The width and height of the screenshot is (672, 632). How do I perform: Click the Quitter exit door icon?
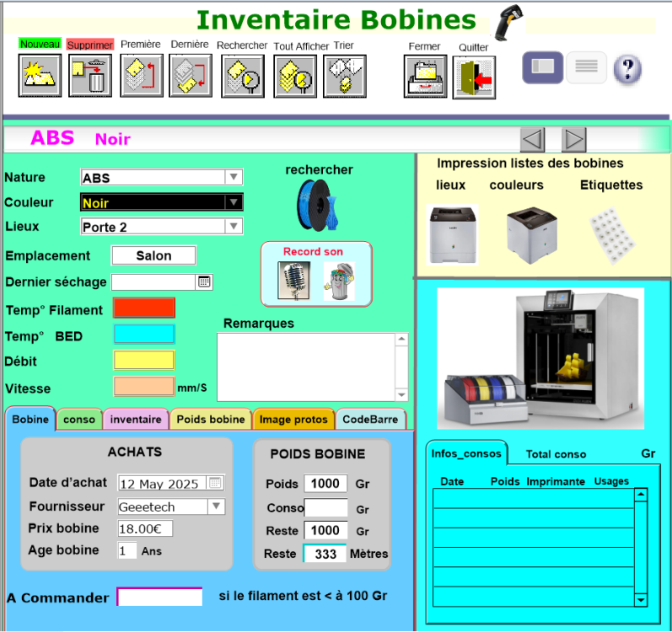point(474,78)
